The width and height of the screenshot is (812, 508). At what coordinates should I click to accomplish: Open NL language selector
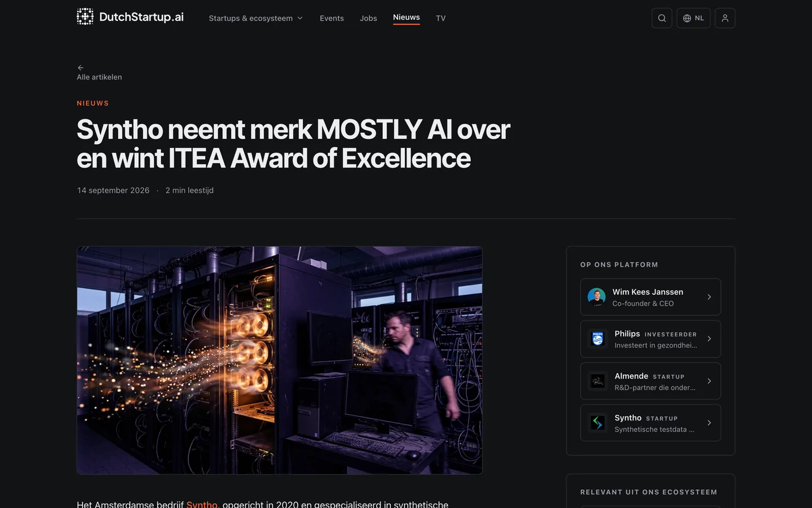pyautogui.click(x=694, y=18)
